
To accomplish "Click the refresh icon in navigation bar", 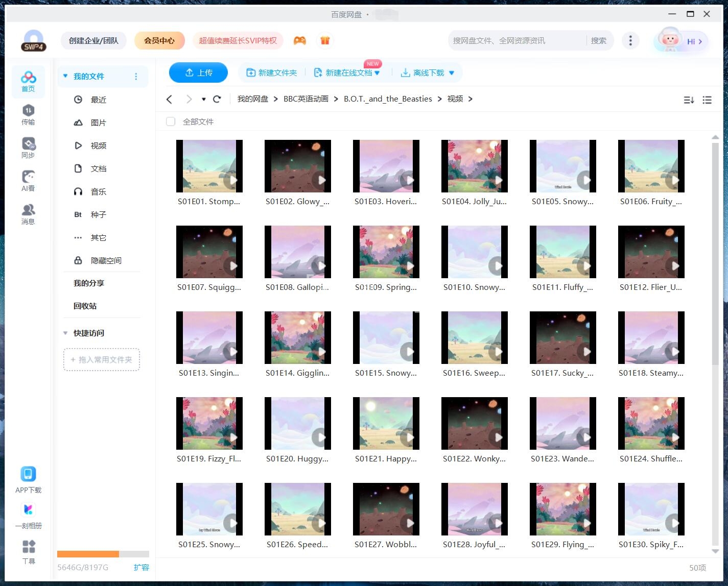I will pos(217,99).
